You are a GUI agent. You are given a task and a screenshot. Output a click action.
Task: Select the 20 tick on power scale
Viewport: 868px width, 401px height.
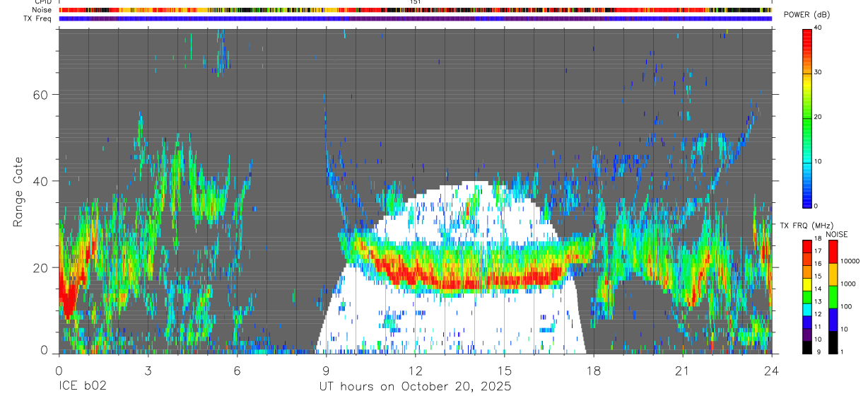click(819, 117)
